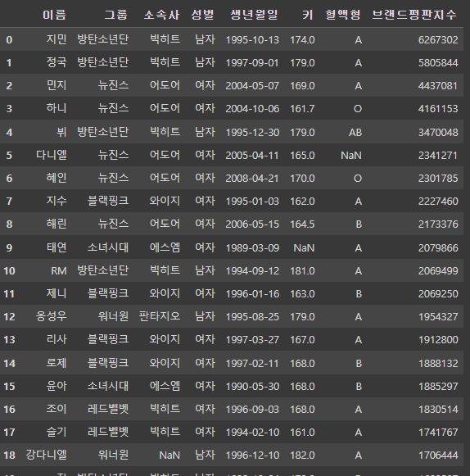Click brand index value 1830514
Viewport: 470px width, 476px height.
438,410
